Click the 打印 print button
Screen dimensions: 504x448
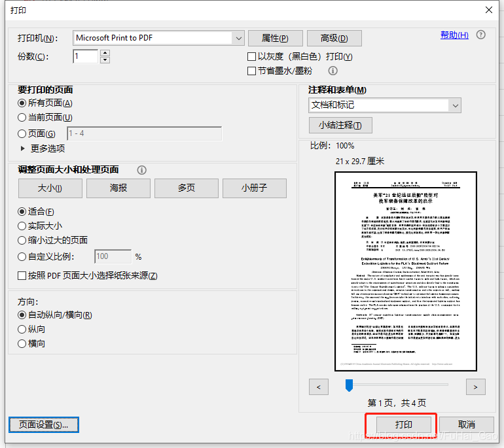(x=404, y=424)
